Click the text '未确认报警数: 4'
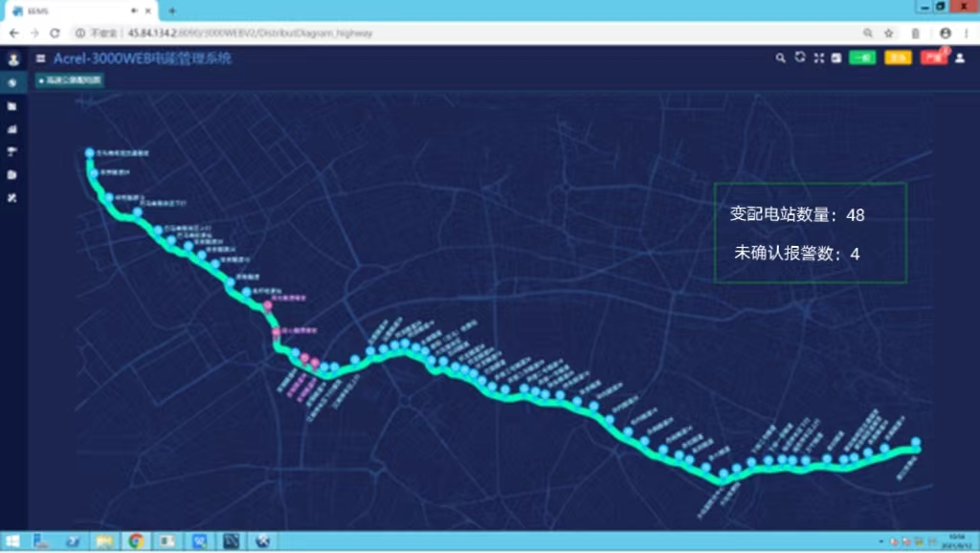Screen dimensions: 980x553 pyautogui.click(x=797, y=254)
